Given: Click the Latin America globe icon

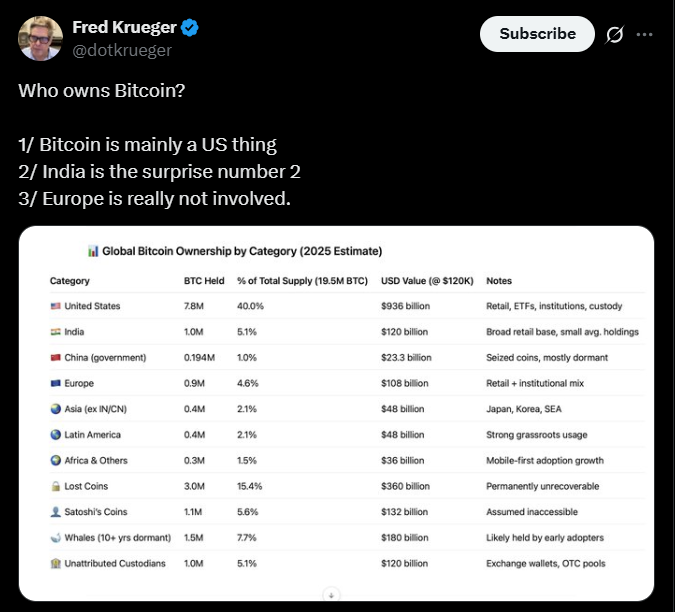Looking at the screenshot, I should [x=56, y=435].
